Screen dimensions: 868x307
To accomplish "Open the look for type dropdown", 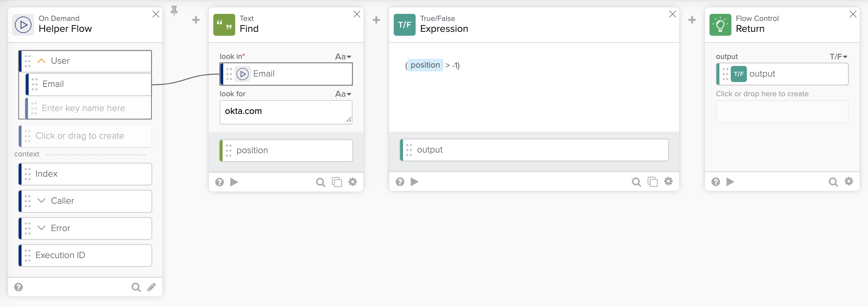I will point(343,94).
